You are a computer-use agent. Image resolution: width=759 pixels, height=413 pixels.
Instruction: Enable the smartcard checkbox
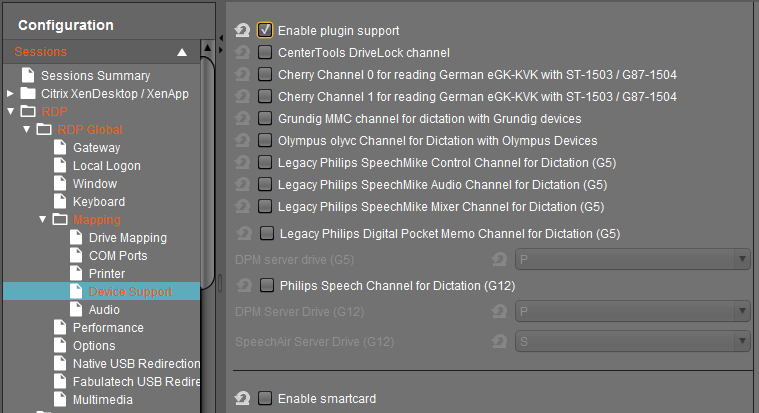[265, 399]
